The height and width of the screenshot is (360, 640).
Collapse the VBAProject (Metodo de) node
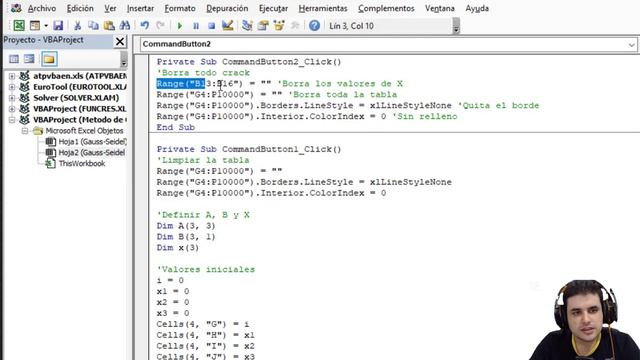pyautogui.click(x=12, y=120)
